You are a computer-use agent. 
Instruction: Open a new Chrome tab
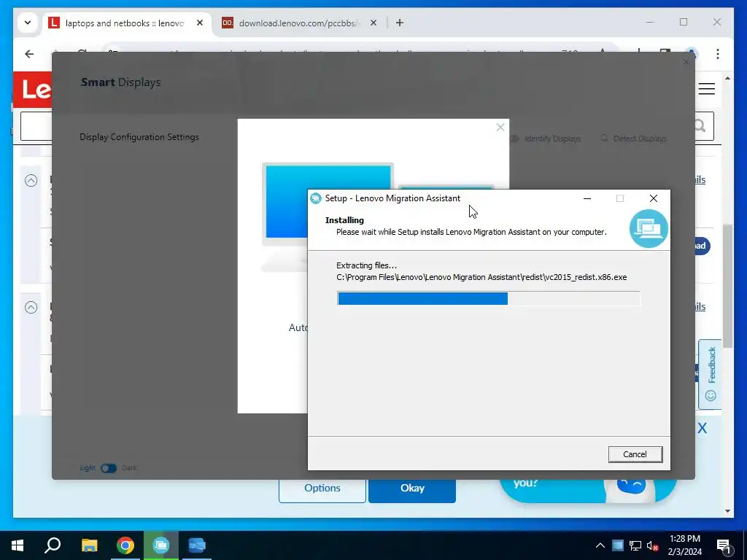(x=400, y=23)
